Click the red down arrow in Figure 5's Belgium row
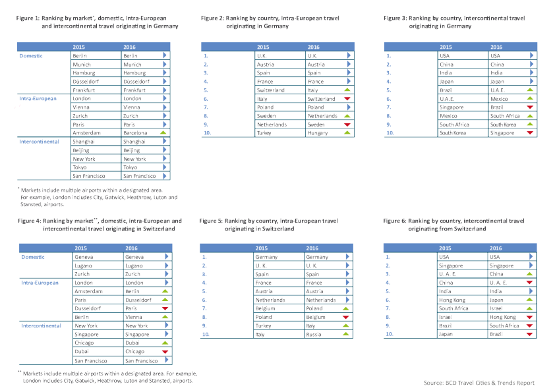The width and height of the screenshot is (555, 392). pyautogui.click(x=347, y=317)
